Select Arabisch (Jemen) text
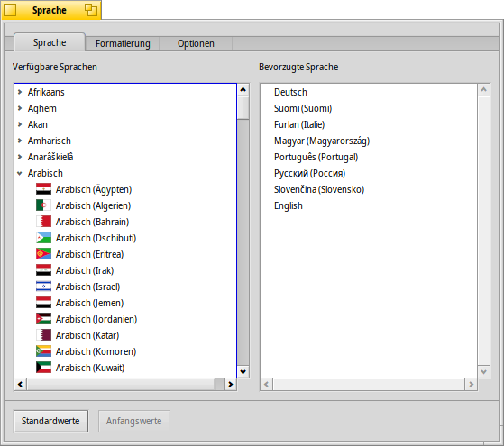 click(89, 303)
